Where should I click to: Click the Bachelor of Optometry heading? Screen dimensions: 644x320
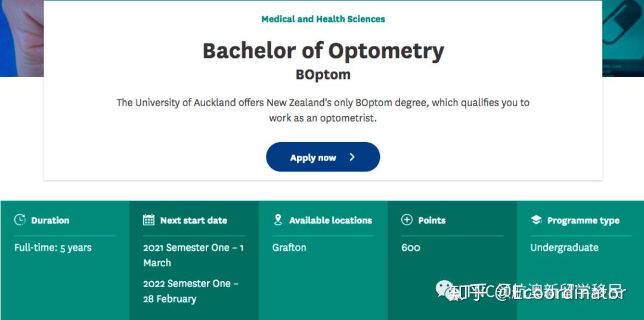[x=323, y=51]
